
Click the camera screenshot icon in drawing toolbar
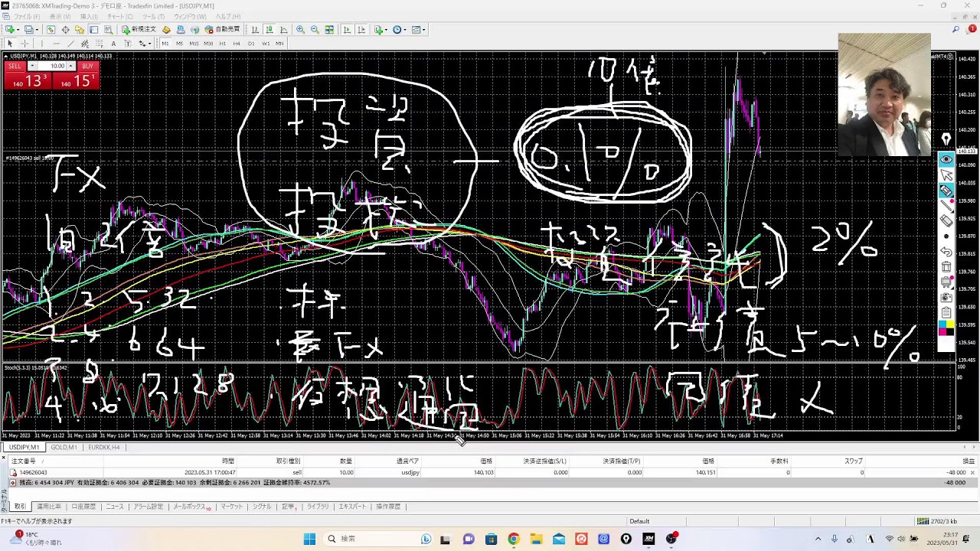coord(946,298)
